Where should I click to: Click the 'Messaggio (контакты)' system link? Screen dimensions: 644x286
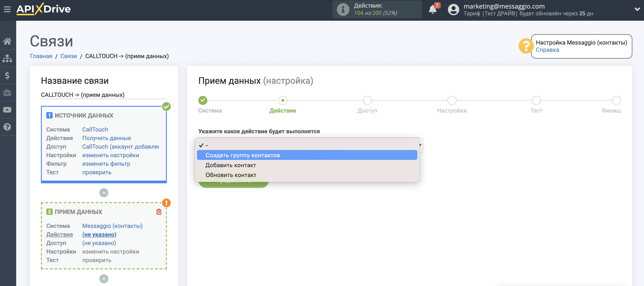(112, 226)
